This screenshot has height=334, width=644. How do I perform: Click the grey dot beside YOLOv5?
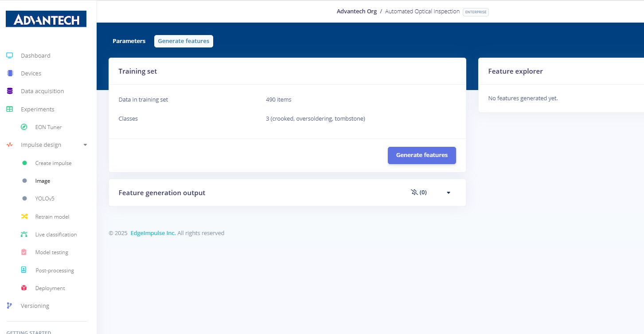pyautogui.click(x=24, y=198)
